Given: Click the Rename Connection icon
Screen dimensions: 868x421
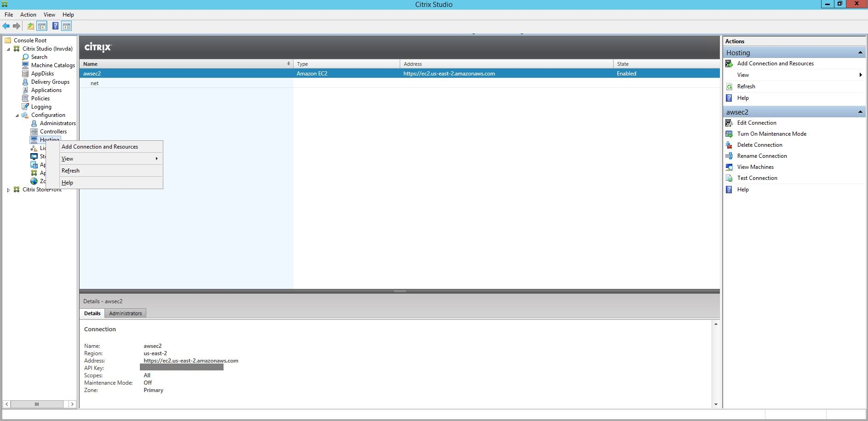Looking at the screenshot, I should point(729,156).
